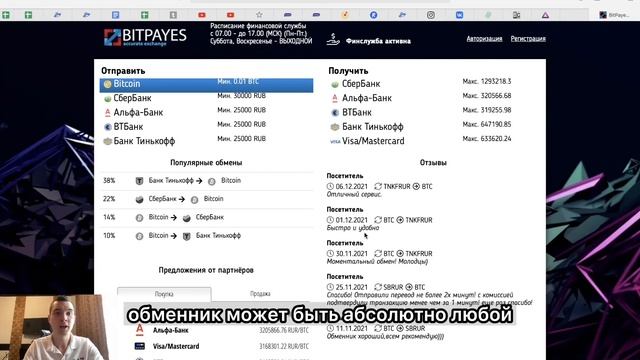Select Bitcoin in the Отправить list
This screenshot has height=360, width=640.
[206, 84]
